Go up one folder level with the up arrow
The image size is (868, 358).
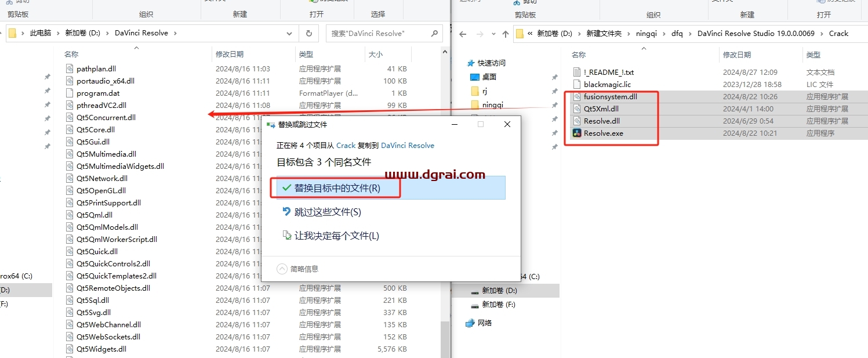coord(505,33)
